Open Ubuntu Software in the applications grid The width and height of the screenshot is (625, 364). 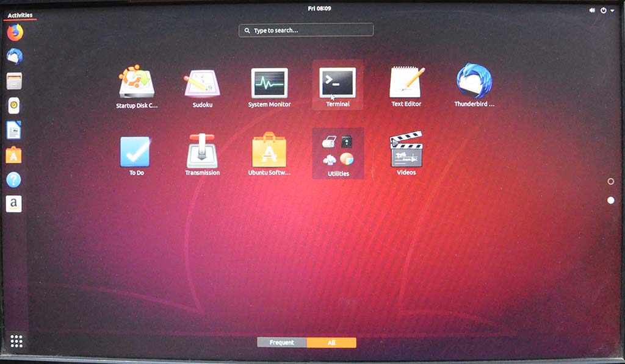pyautogui.click(x=269, y=154)
